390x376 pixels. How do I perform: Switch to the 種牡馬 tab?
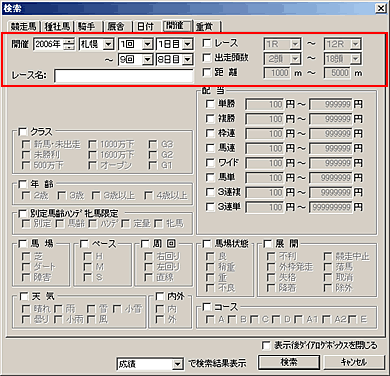coord(57,26)
